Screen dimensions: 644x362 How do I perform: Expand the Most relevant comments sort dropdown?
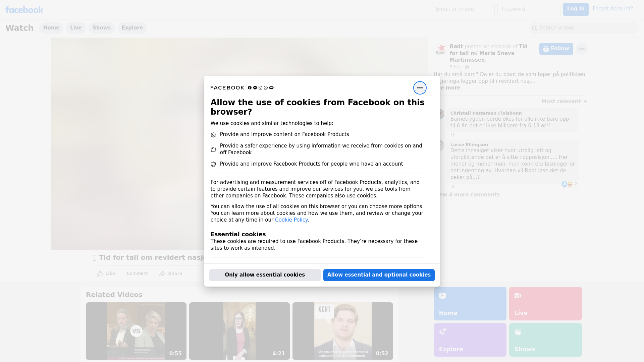pyautogui.click(x=564, y=102)
